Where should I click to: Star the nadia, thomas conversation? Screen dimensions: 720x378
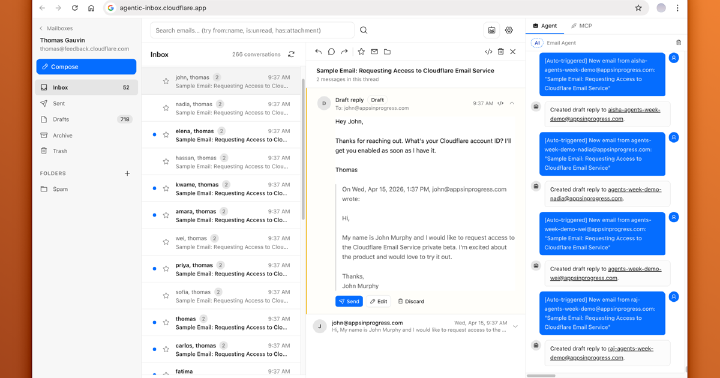pos(166,108)
